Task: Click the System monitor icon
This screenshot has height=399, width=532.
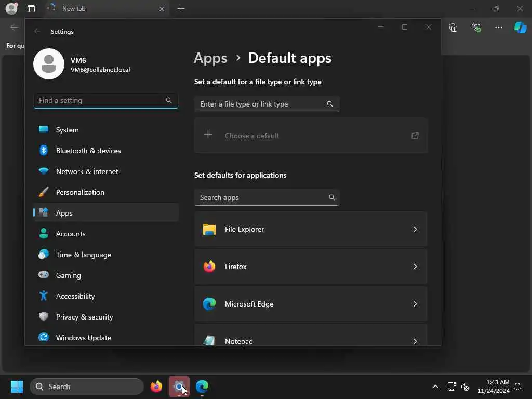Action: click(x=44, y=129)
